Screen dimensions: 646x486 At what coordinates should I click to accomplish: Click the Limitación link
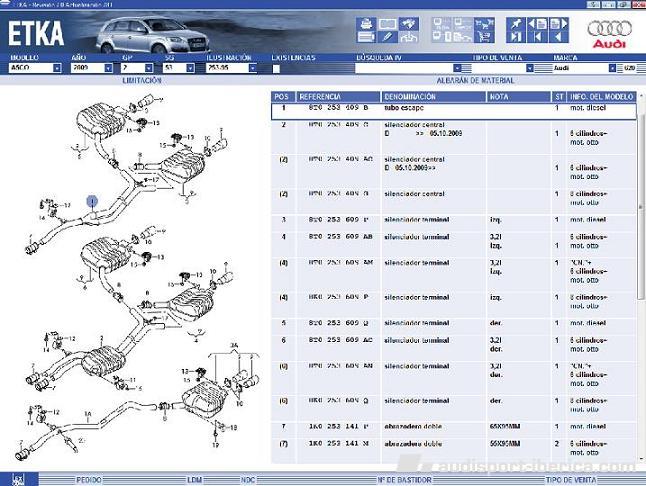coord(142,80)
